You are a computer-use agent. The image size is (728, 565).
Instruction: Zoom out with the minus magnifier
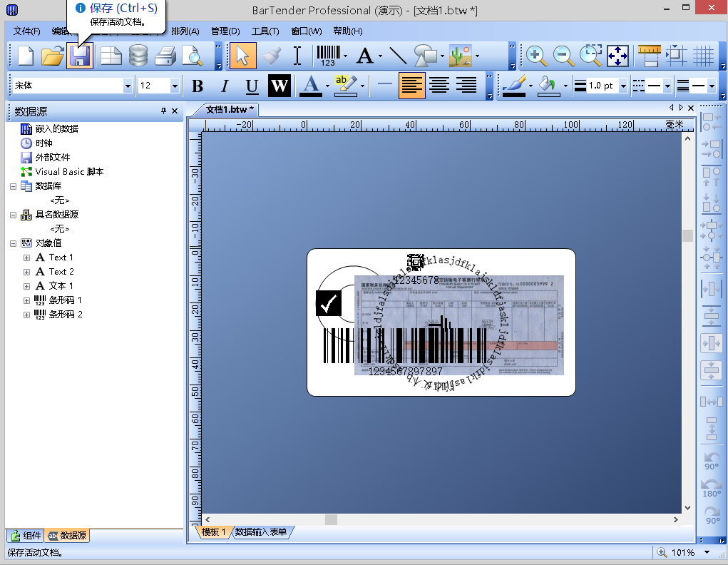pos(563,56)
